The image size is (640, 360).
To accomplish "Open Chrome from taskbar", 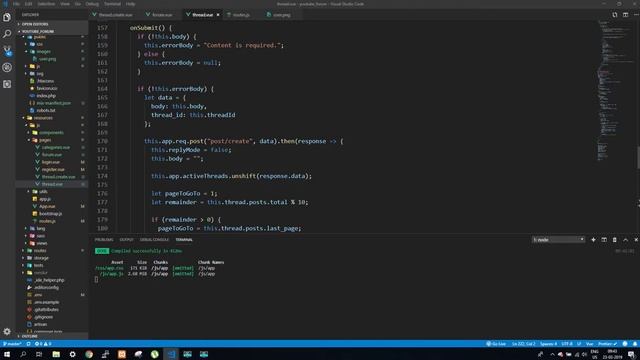I will point(89,354).
